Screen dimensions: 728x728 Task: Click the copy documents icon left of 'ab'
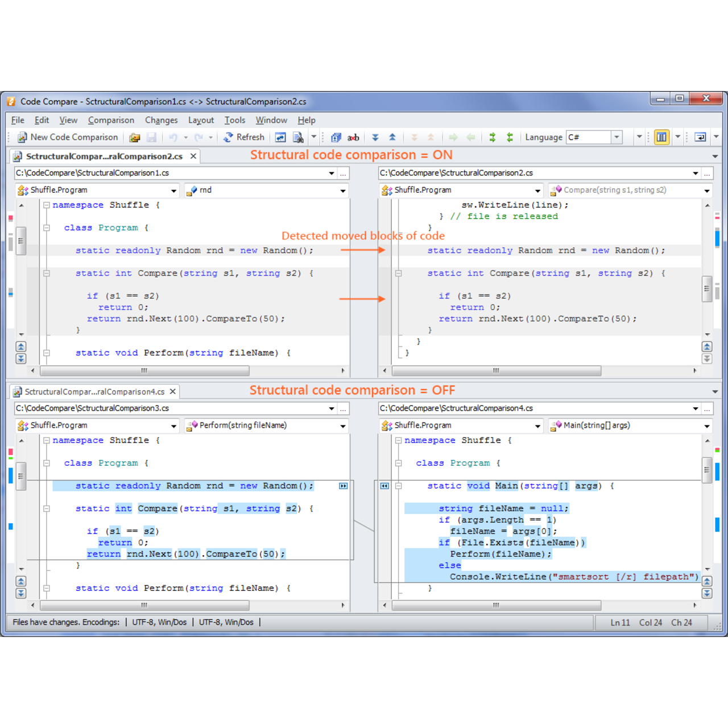[x=336, y=137]
